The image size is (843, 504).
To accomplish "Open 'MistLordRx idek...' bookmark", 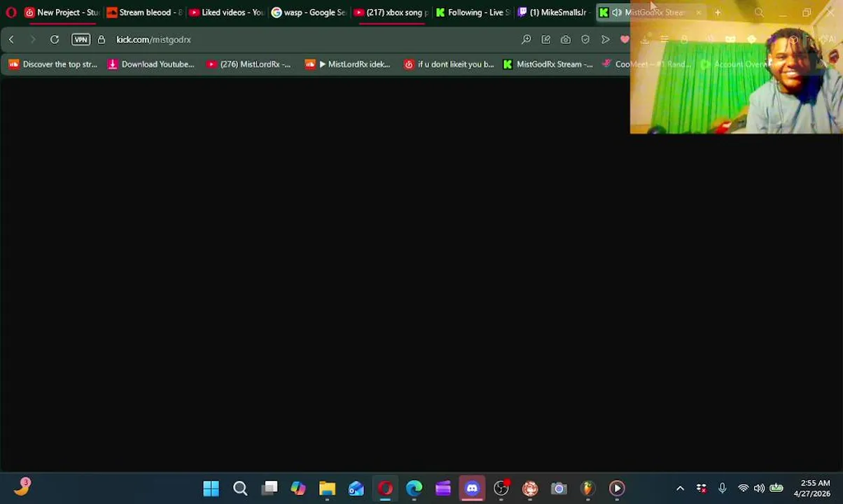I will coord(348,64).
